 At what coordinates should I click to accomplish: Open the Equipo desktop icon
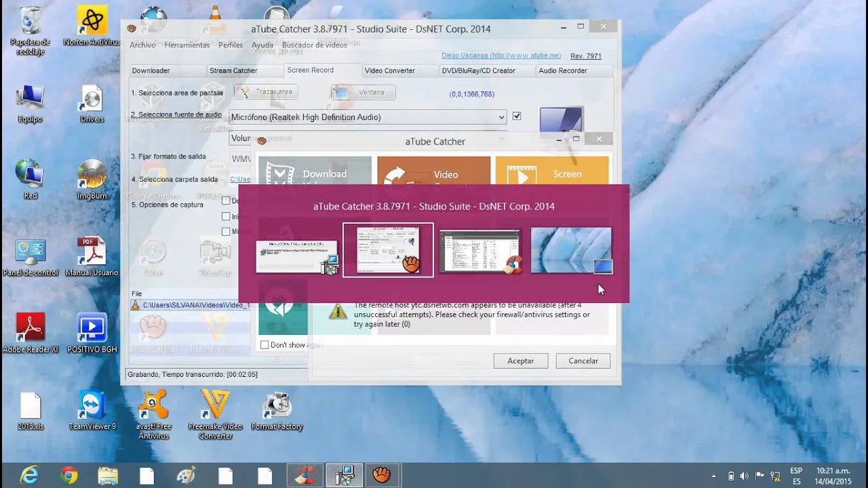tap(31, 104)
